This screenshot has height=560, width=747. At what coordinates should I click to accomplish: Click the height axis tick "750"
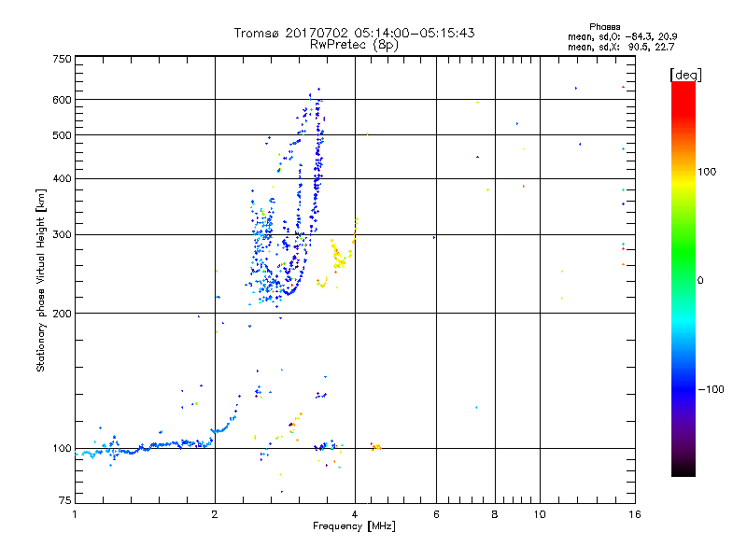pyautogui.click(x=62, y=59)
